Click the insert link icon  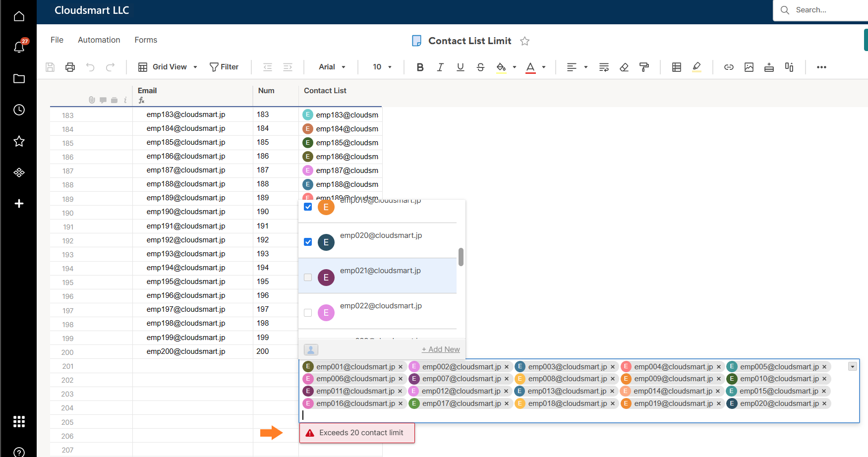click(729, 67)
